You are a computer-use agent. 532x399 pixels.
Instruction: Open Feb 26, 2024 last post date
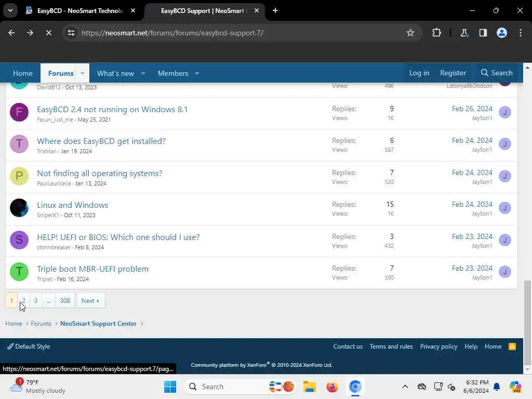point(472,109)
